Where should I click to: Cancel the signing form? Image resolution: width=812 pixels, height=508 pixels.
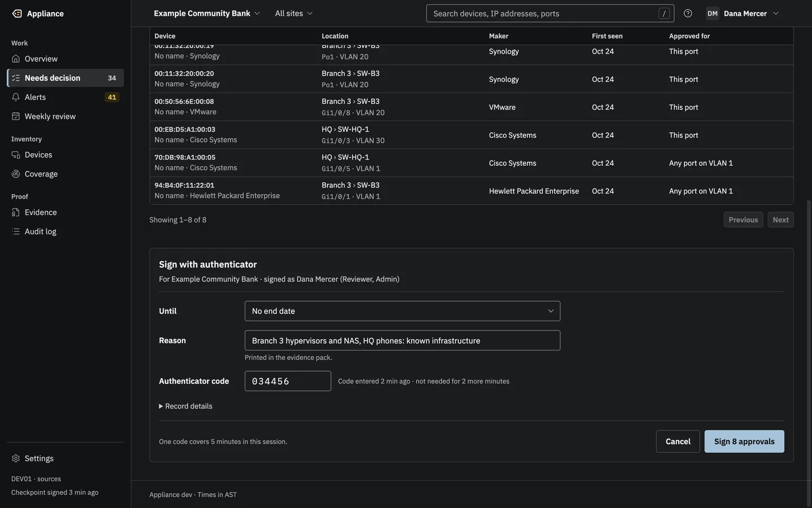678,441
